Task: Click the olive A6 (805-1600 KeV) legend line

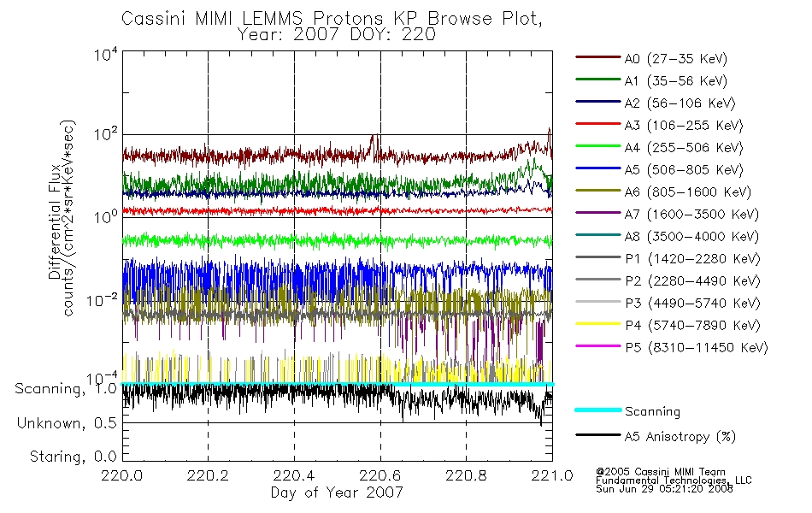Action: point(598,191)
